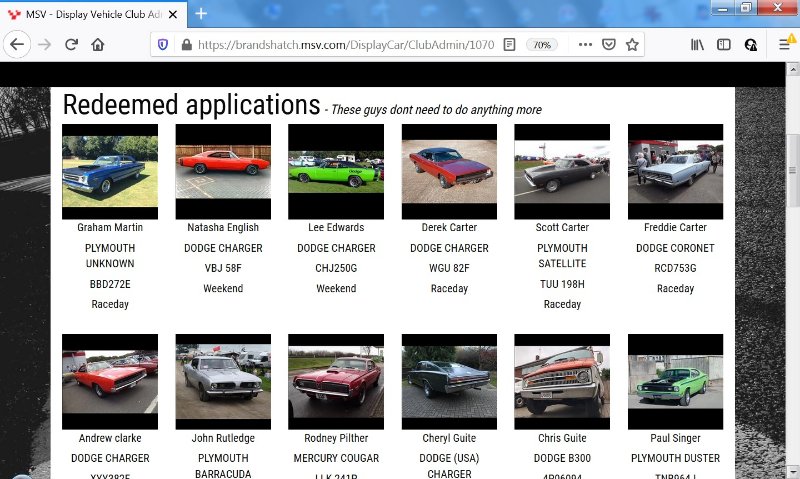The height and width of the screenshot is (479, 800).
Task: Toggle the sidebar panel
Action: coord(724,45)
